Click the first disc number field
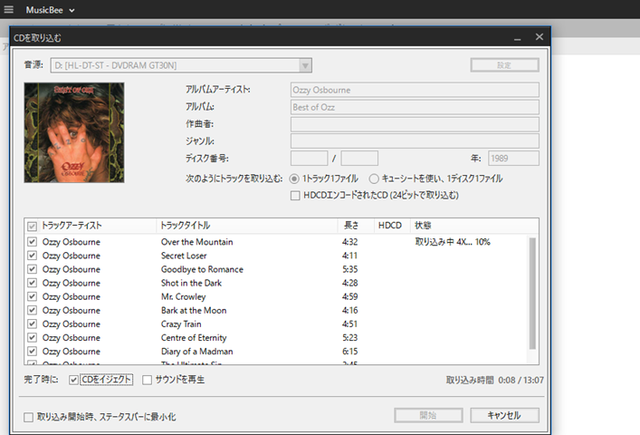 (x=309, y=158)
